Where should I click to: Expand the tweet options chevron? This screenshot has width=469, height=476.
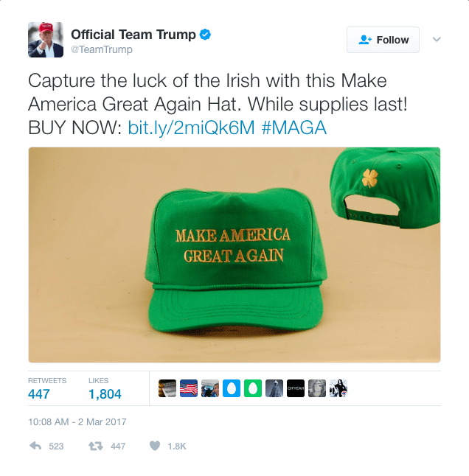[x=437, y=40]
